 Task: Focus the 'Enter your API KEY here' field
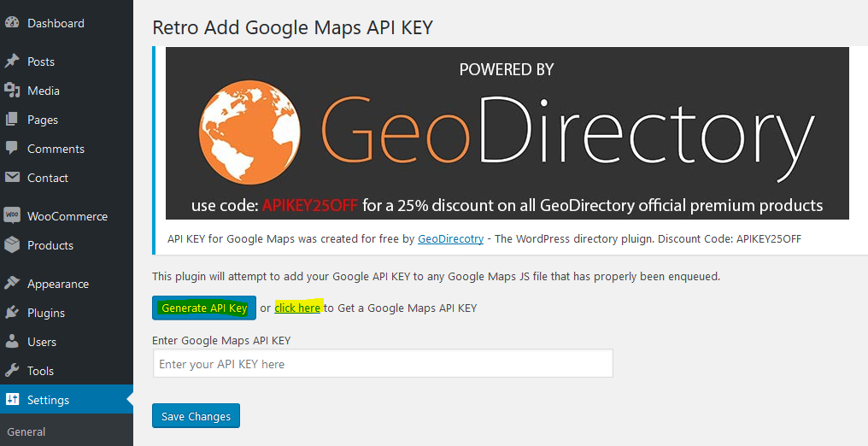point(383,364)
